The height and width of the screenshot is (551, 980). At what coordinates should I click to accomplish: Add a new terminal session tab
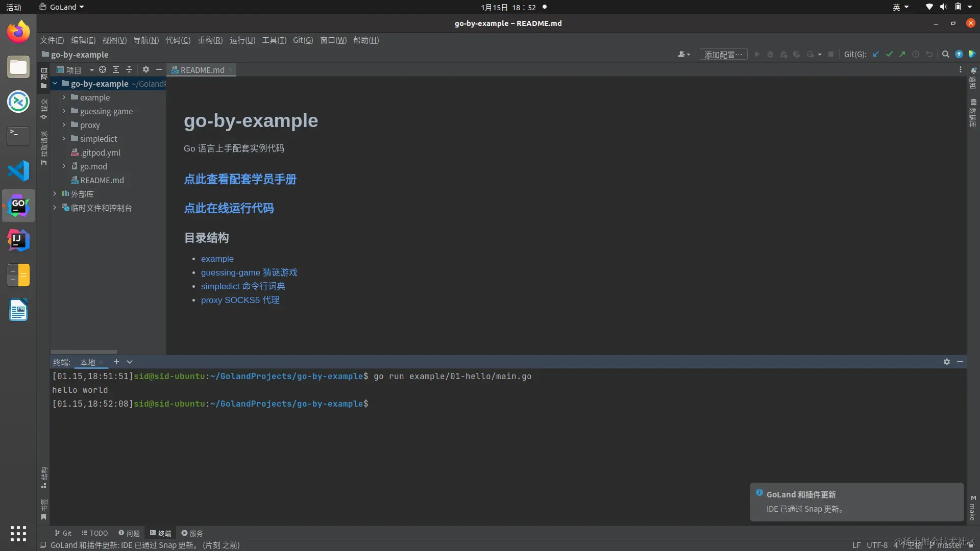pos(116,362)
